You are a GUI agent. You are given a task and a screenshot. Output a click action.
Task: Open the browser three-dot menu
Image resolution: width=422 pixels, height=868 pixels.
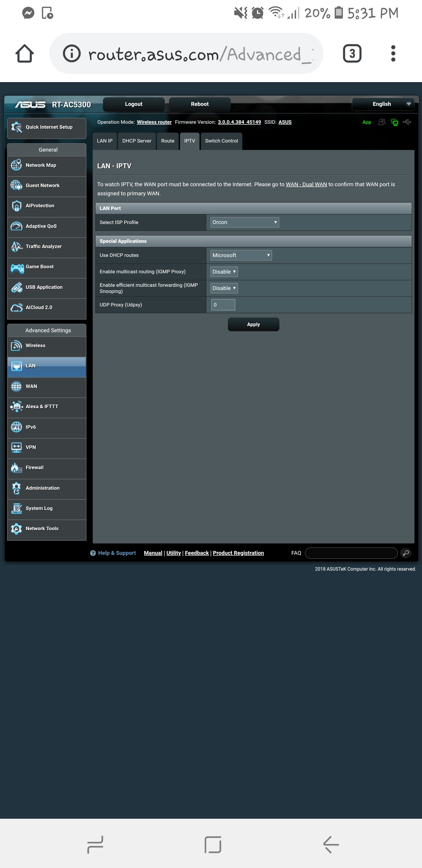click(393, 53)
